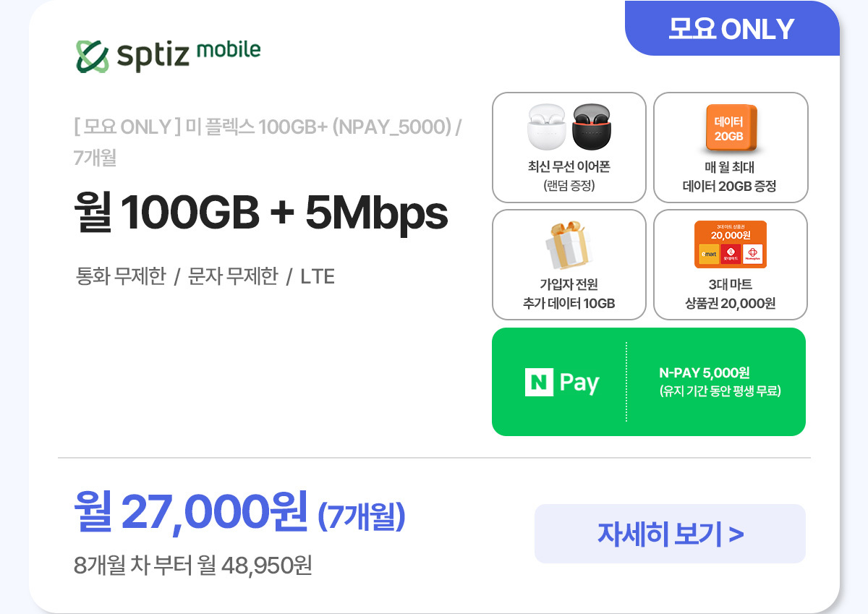Click the gift box icon
Image resolution: width=868 pixels, height=614 pixels.
pos(568,246)
